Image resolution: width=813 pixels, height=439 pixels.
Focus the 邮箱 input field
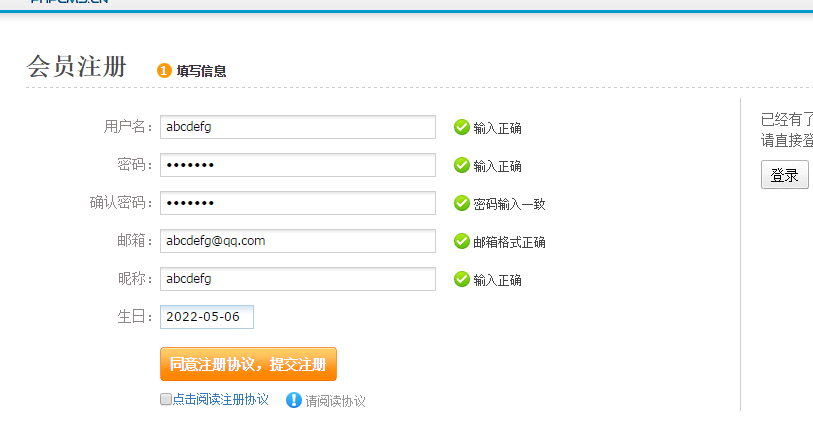tap(298, 241)
